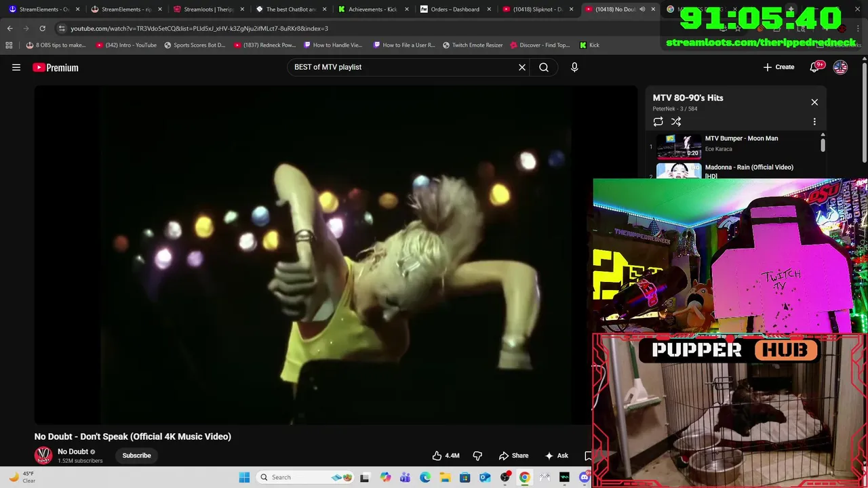The width and height of the screenshot is (868, 488).
Task: Switch to Achievements - Kick tab
Action: pos(372,9)
